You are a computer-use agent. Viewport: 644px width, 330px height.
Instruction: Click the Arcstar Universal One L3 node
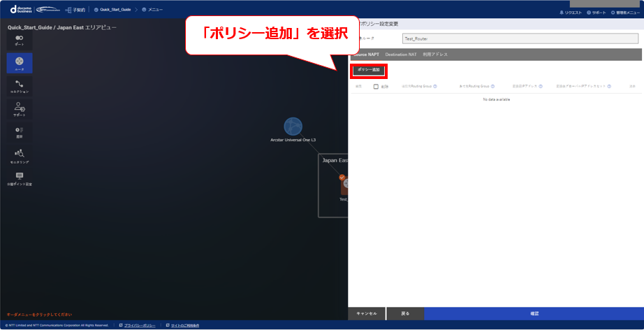[293, 127]
